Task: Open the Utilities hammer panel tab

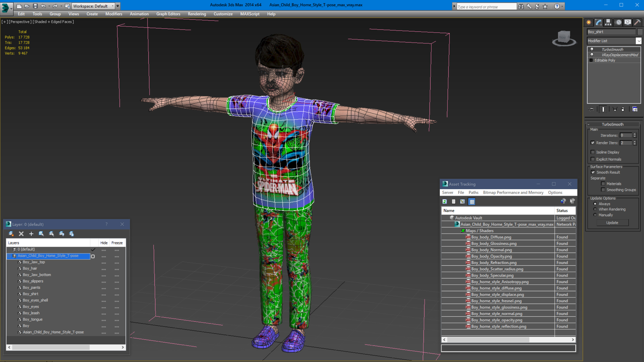Action: 637,23
